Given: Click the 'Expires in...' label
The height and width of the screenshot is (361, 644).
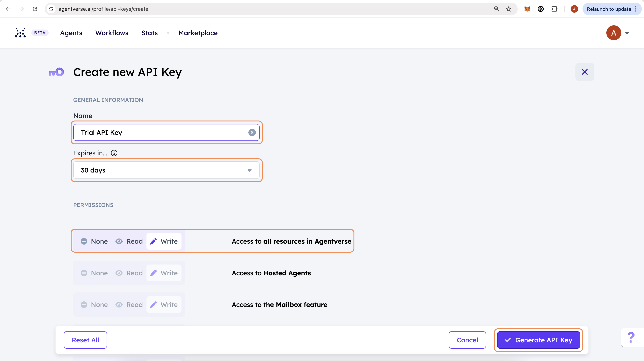Looking at the screenshot, I should (x=90, y=153).
